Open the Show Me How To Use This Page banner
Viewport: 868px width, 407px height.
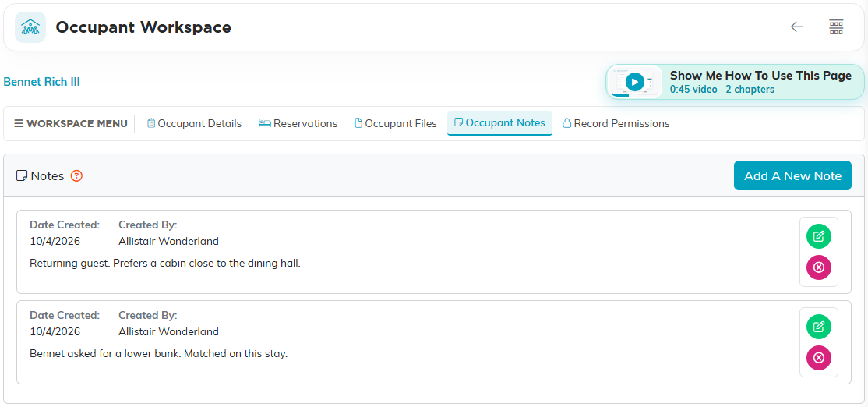point(736,82)
